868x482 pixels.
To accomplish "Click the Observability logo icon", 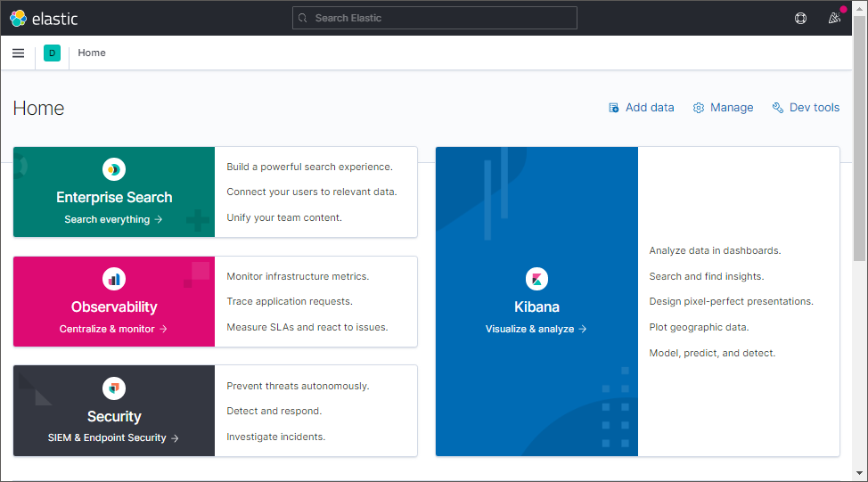I will (x=114, y=278).
